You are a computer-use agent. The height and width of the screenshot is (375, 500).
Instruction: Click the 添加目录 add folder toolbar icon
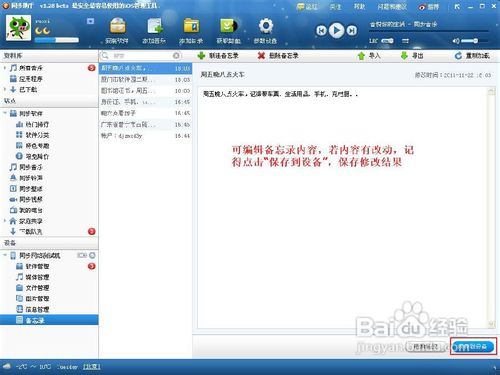click(x=191, y=31)
